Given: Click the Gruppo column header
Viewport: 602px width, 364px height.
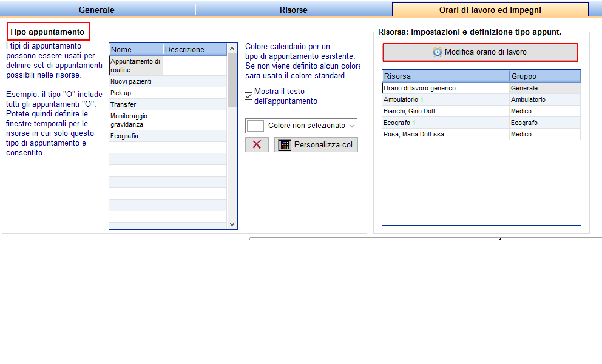Looking at the screenshot, I should coord(545,76).
